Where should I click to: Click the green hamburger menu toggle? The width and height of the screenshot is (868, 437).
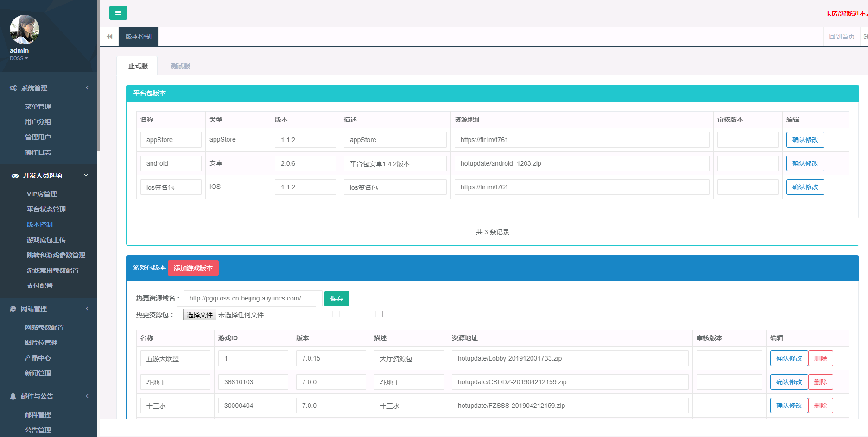[118, 13]
